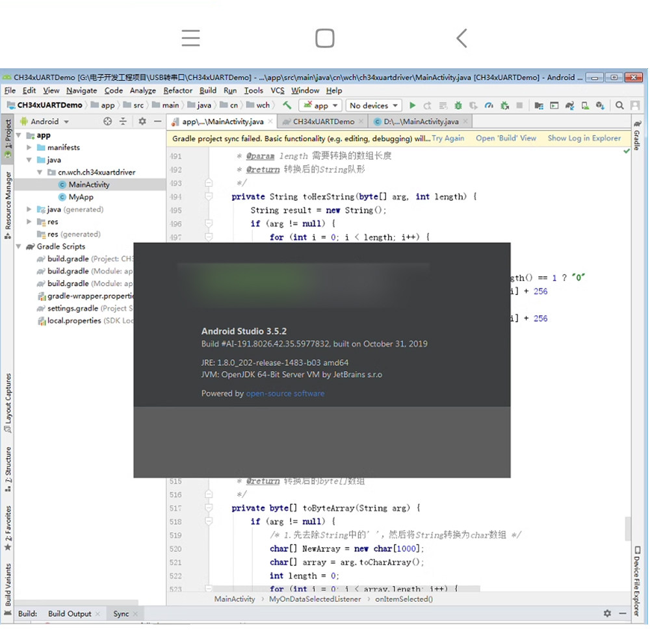650x644 pixels.
Task: Hide the project panel with the minus icon
Action: point(157,121)
